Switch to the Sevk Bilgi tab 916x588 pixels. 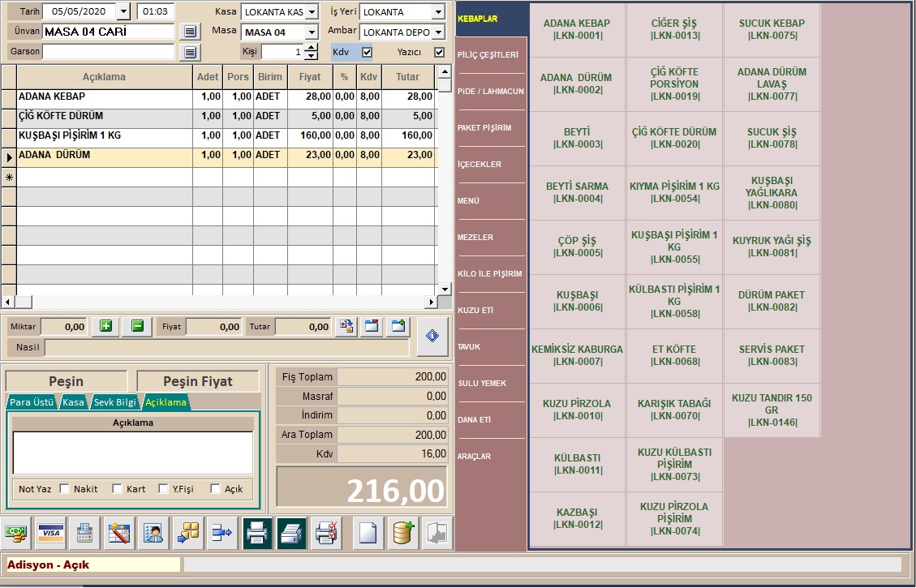[114, 402]
